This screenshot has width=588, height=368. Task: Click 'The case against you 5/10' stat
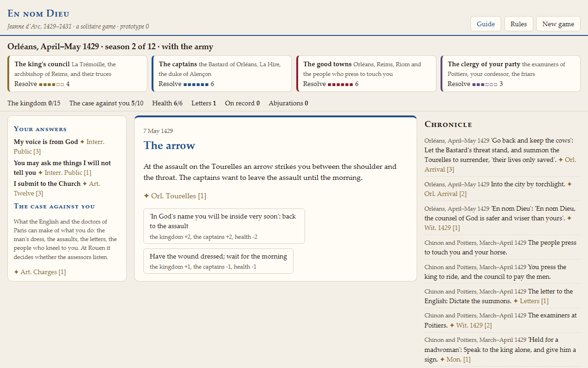point(106,103)
